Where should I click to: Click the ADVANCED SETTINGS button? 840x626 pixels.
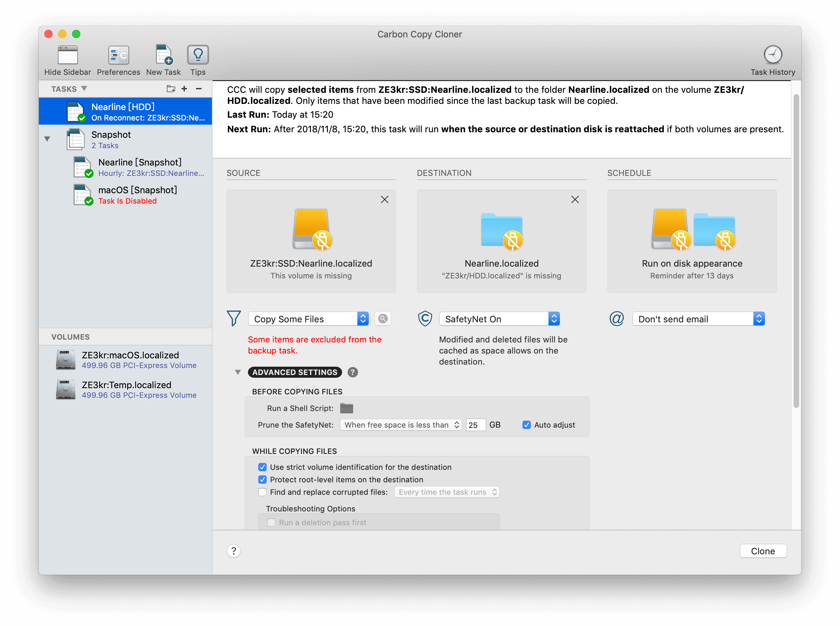click(x=294, y=373)
